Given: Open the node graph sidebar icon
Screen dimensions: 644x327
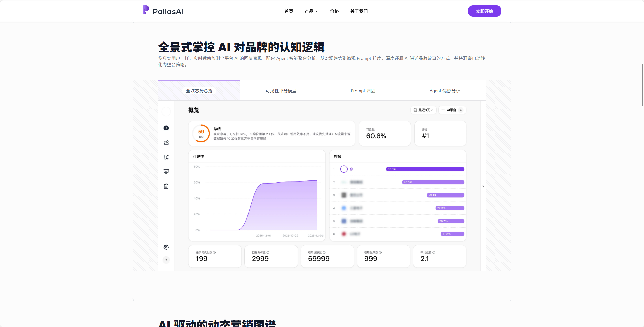Looking at the screenshot, I should [166, 157].
